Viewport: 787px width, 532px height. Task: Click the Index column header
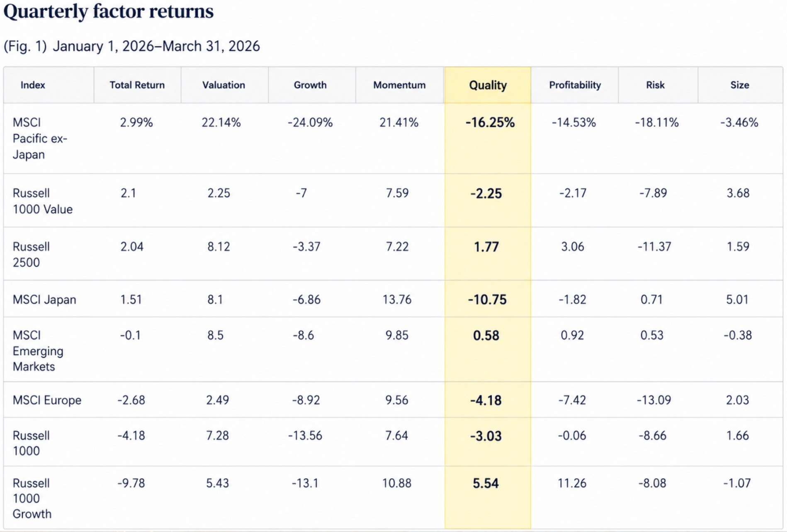(33, 85)
